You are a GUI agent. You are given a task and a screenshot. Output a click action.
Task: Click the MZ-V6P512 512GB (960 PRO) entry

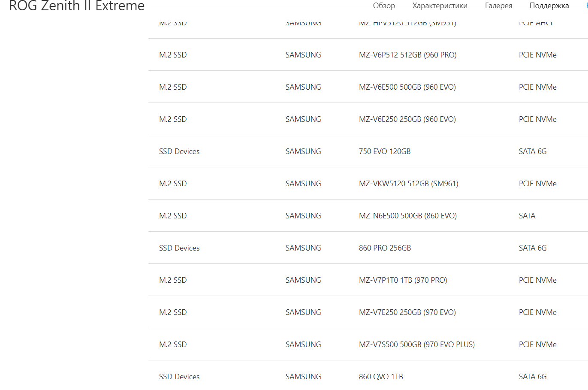click(x=407, y=55)
